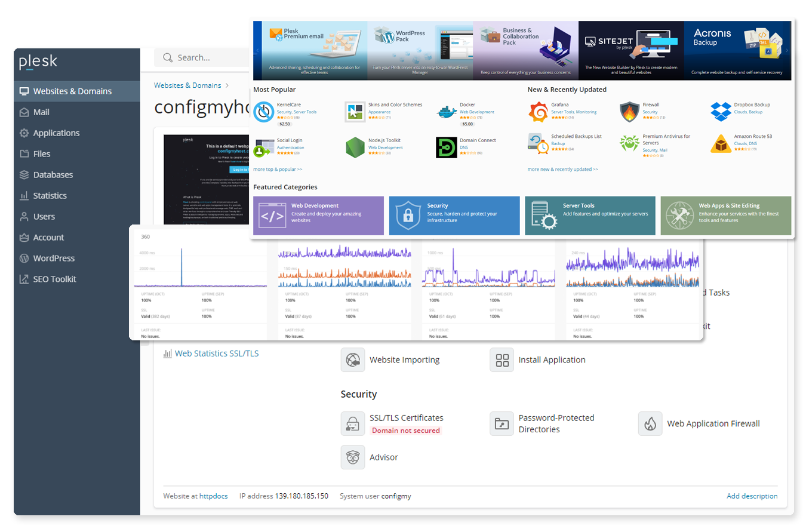Viewport: 806px width, 532px height.
Task: Advance banner carousel with right arrow
Action: tap(787, 50)
